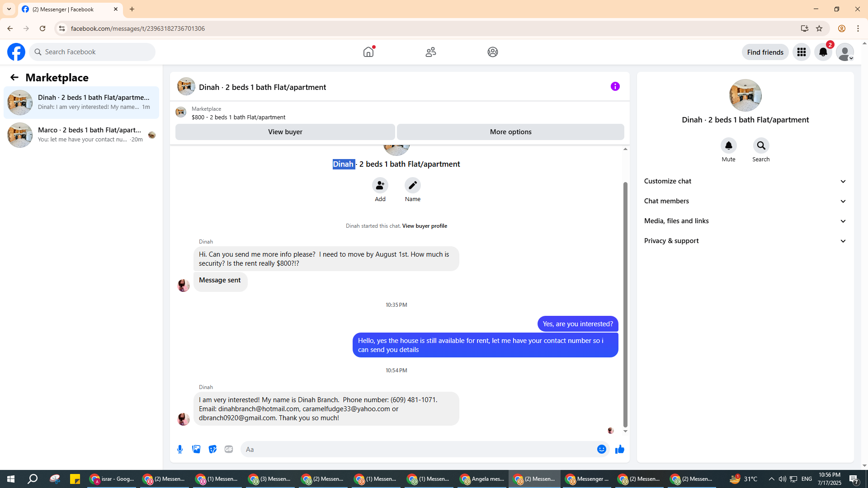Screen dimensions: 868x488
Task: Switch to the (3) Messenger taskbar window
Action: [270, 479]
